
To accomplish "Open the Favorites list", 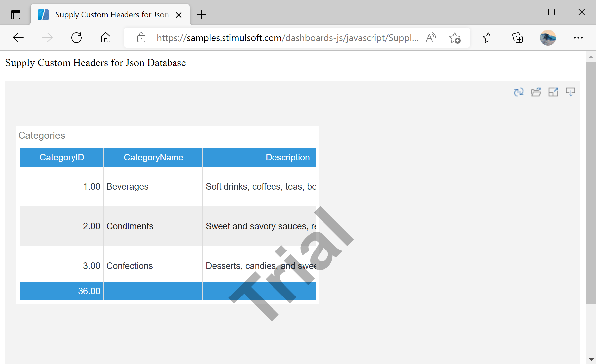I will click(x=488, y=38).
